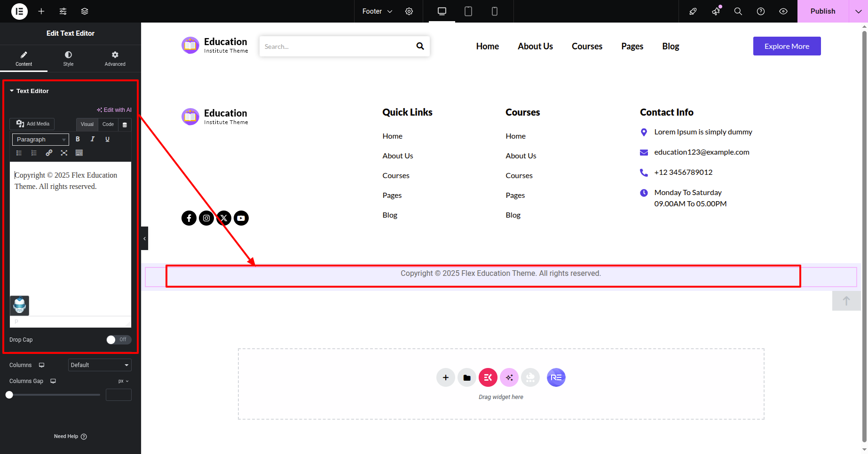Screen dimensions: 868x454
Task: Open the Finder search icon
Action: (738, 11)
